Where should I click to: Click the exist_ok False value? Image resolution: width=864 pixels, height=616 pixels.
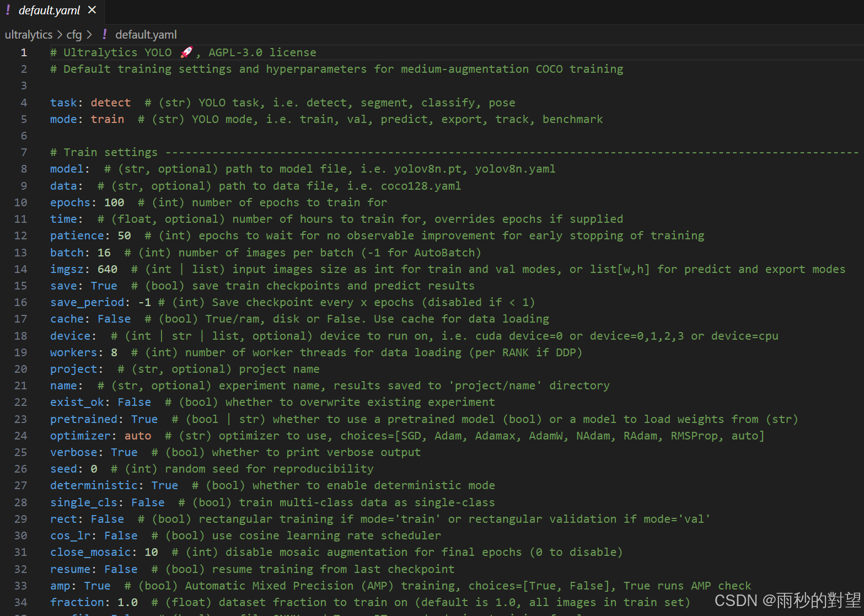click(135, 402)
